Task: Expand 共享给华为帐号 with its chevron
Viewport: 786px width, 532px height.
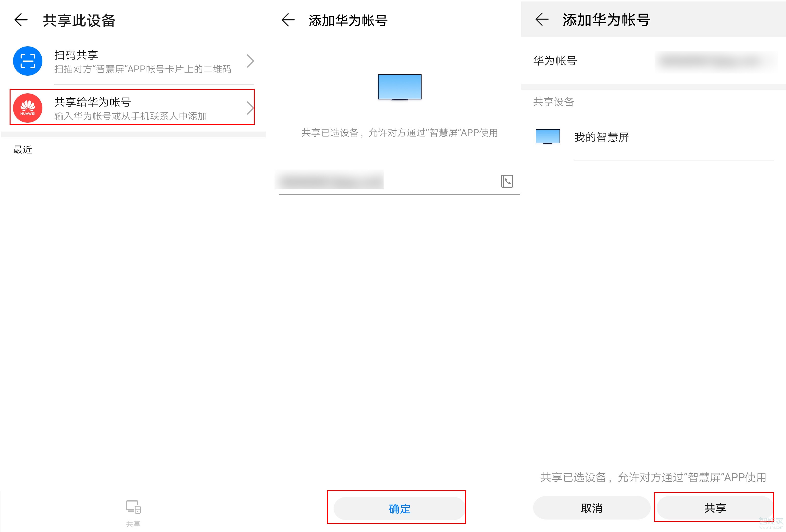Action: pos(250,108)
